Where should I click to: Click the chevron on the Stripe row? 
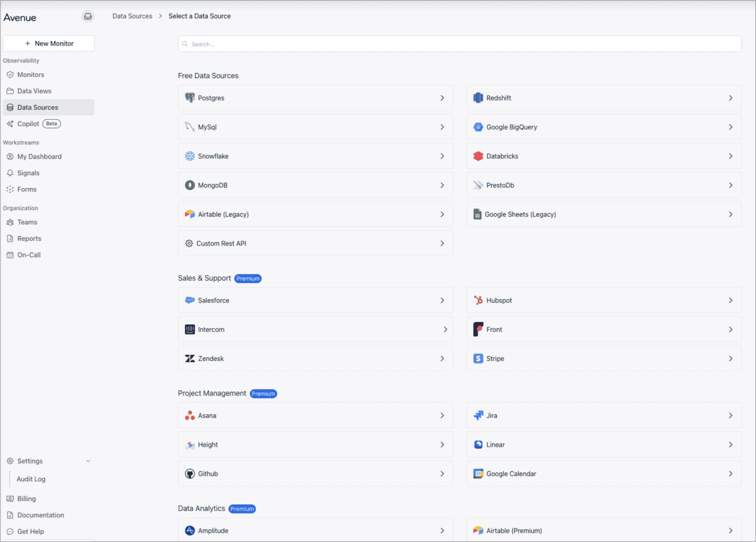click(730, 359)
